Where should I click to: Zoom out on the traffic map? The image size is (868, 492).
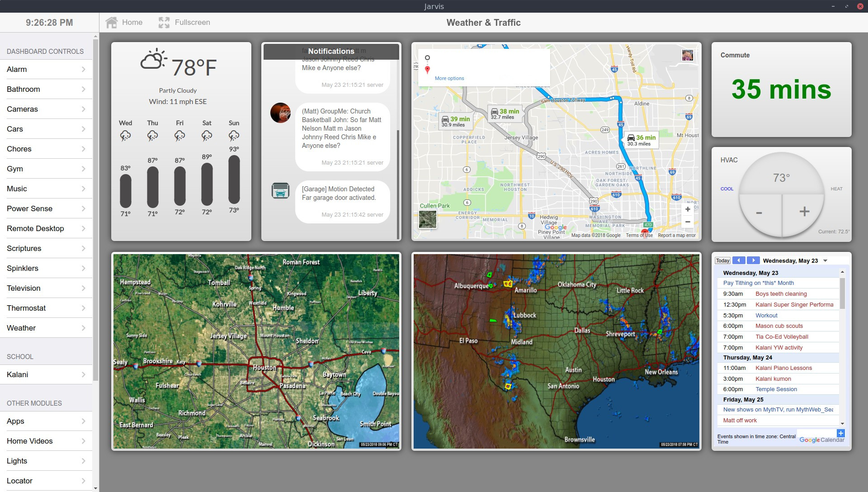[x=688, y=222]
